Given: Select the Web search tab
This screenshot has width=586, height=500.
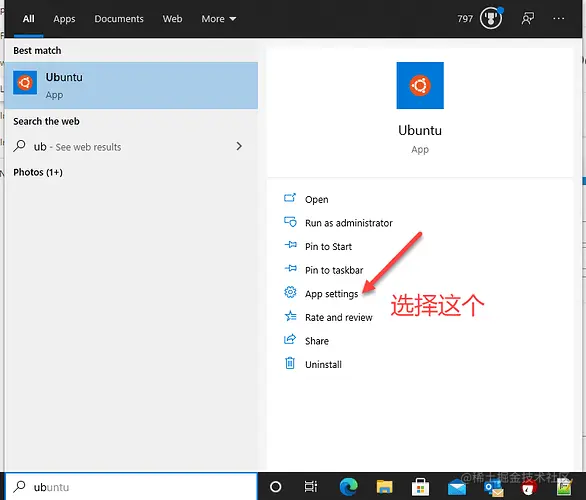Looking at the screenshot, I should 172,19.
